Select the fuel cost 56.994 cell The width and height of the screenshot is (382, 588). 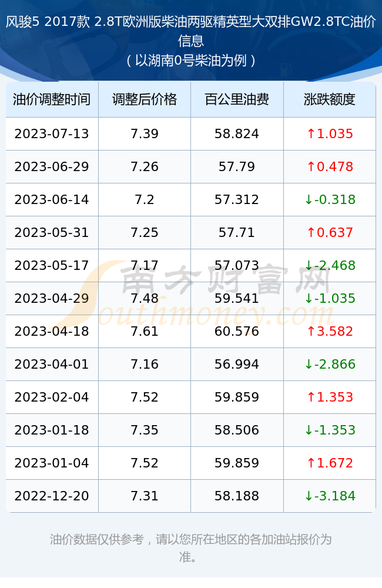[237, 364]
